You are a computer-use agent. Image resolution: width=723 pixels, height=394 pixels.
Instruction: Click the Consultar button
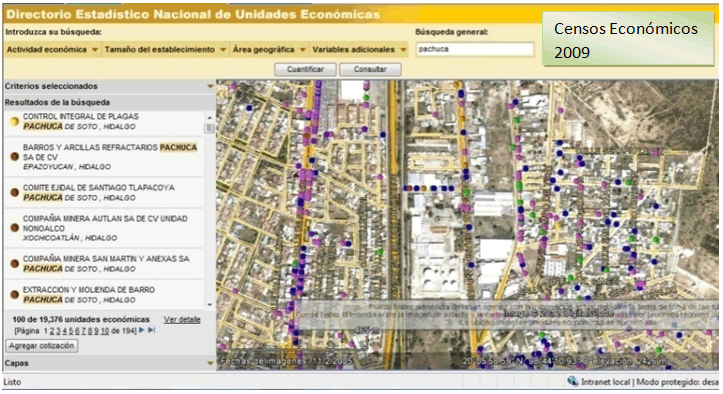click(x=370, y=69)
